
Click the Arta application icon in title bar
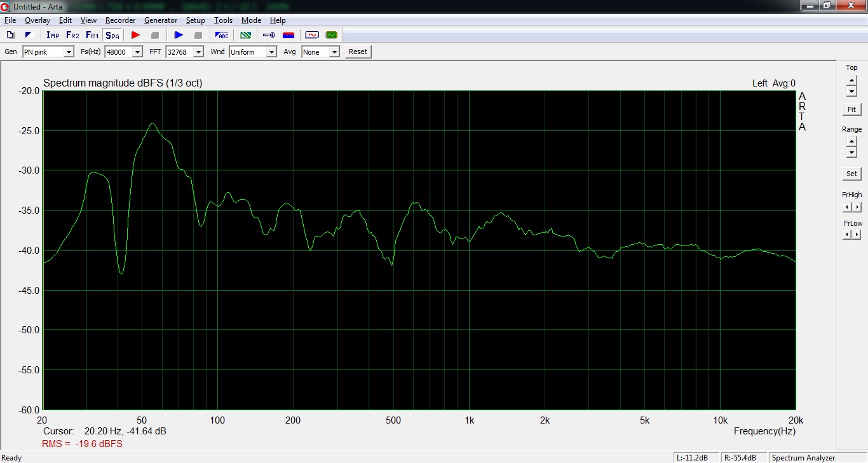[x=6, y=6]
